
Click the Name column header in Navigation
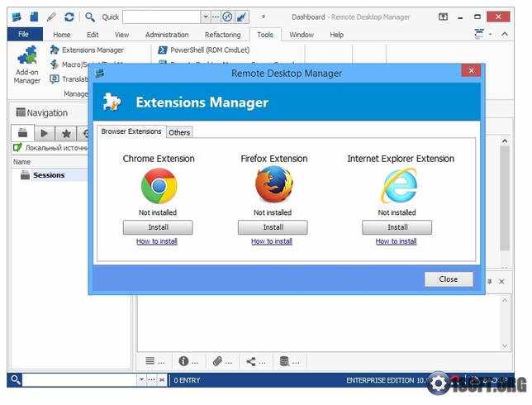click(x=21, y=162)
